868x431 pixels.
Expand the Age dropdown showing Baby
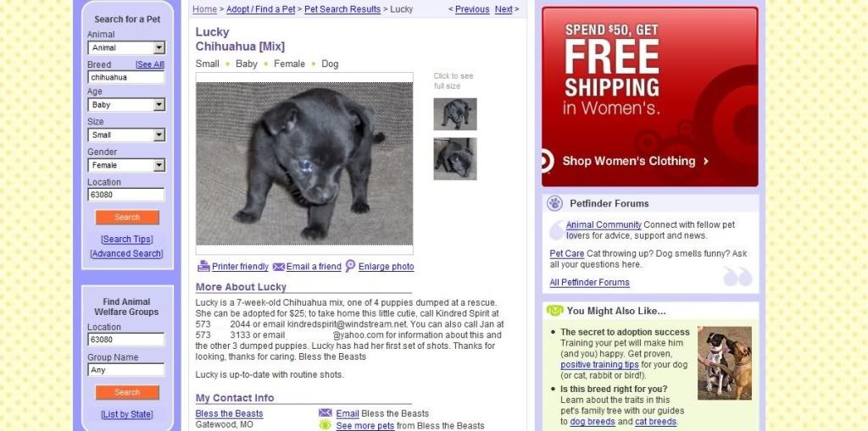pyautogui.click(x=126, y=104)
